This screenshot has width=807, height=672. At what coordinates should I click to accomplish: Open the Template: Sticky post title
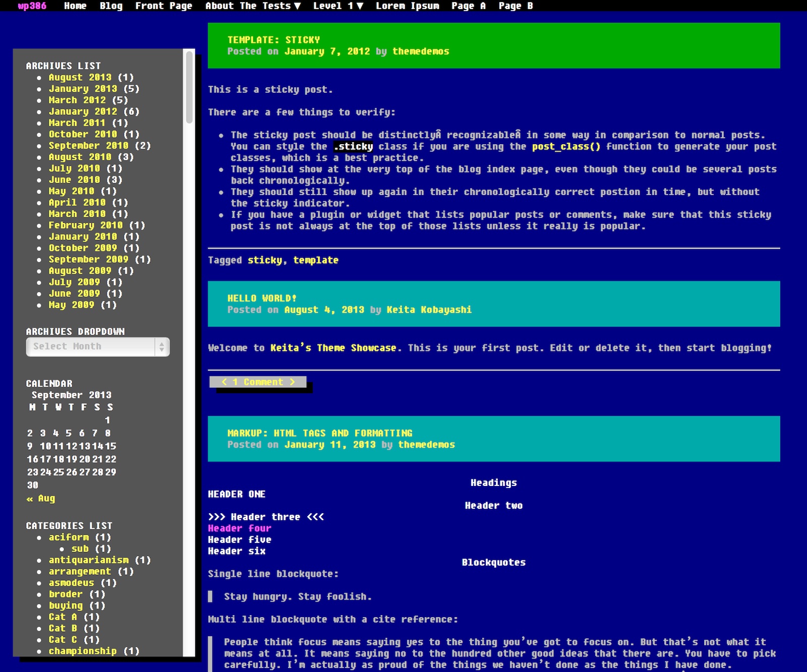[273, 40]
